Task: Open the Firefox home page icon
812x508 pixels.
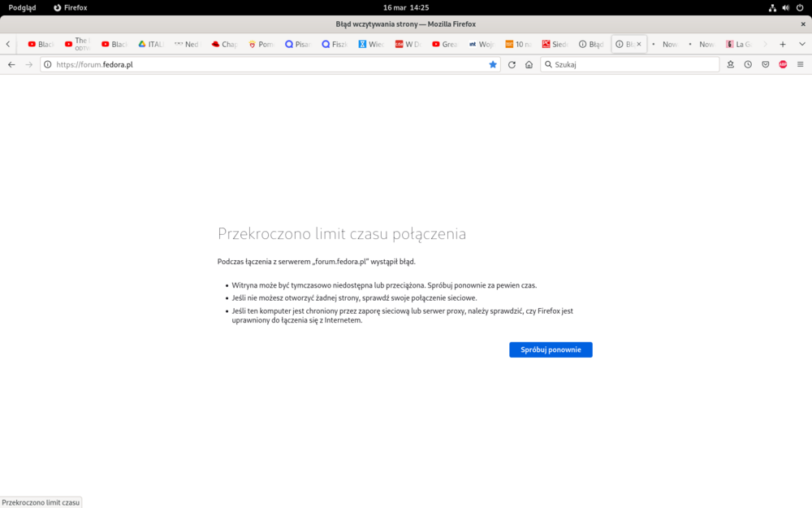Action: point(529,65)
